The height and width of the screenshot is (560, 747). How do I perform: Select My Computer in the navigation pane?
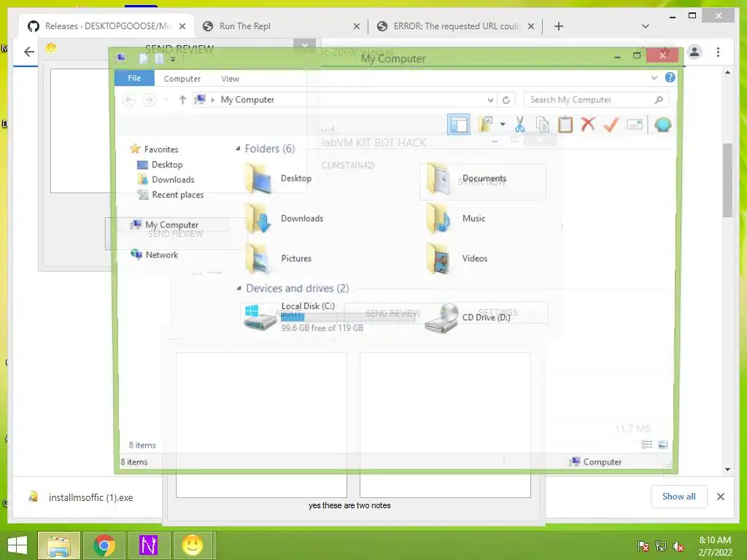[x=171, y=225]
